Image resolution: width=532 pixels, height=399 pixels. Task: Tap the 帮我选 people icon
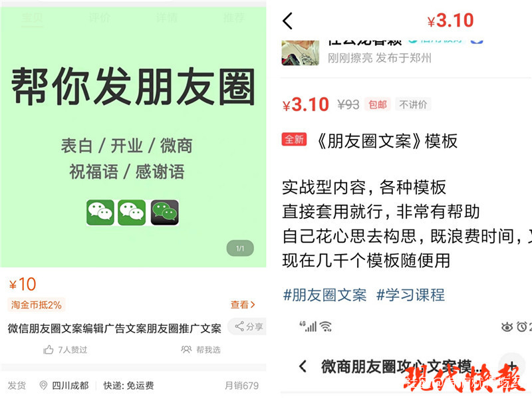click(x=186, y=350)
